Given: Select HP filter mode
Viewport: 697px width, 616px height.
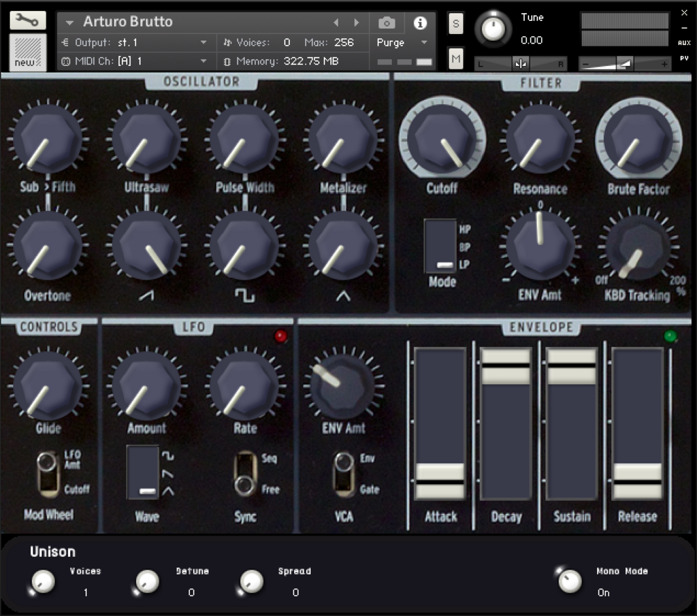Looking at the screenshot, I should click(x=465, y=230).
